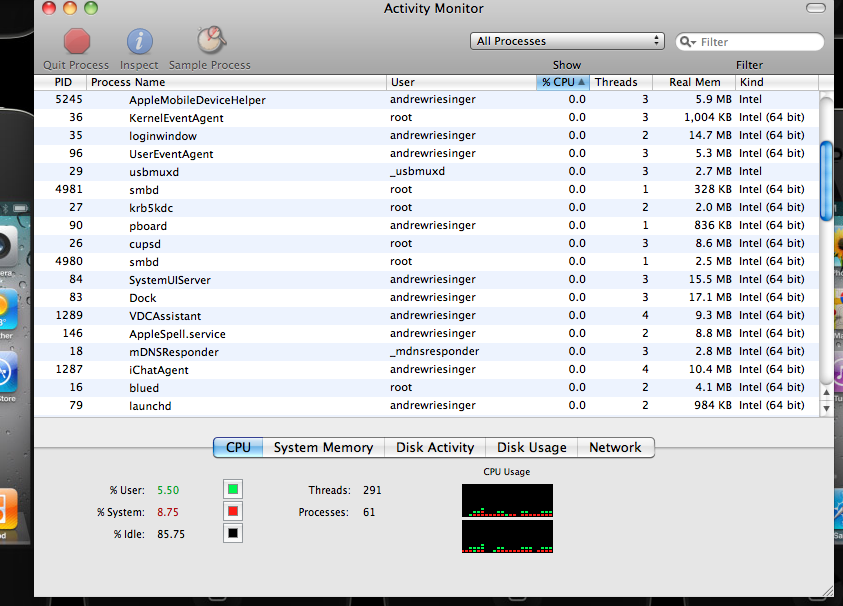
Task: Click the _usbmuxd user cell
Action: coord(418,172)
